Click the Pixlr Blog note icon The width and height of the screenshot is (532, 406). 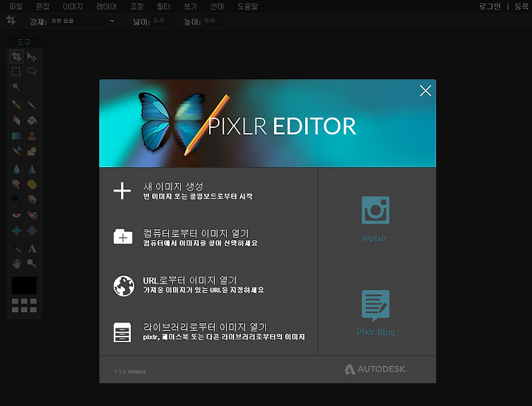coord(375,305)
